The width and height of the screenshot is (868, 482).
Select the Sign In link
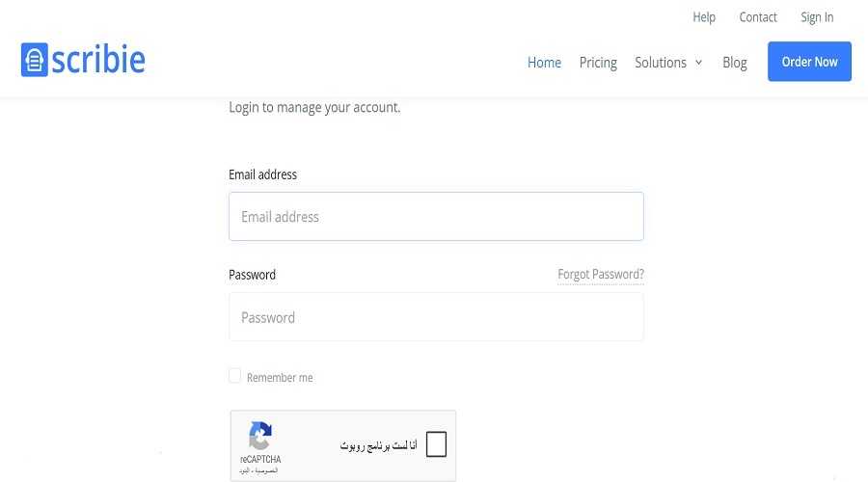click(817, 17)
